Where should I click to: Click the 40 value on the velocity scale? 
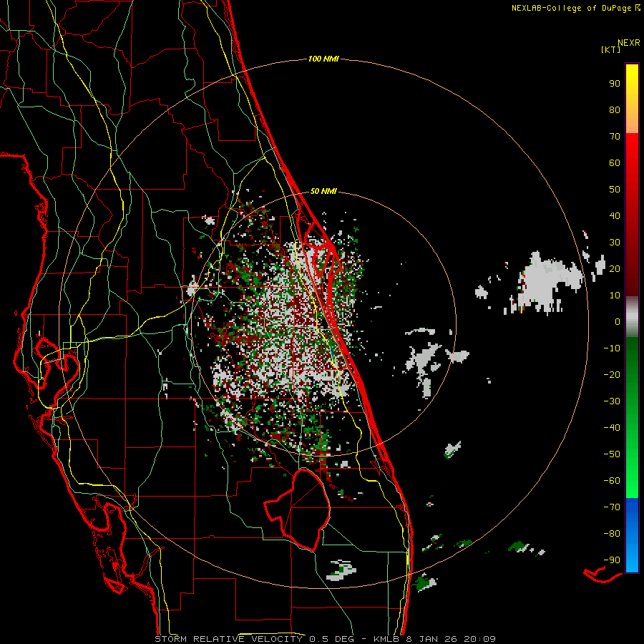(615, 216)
